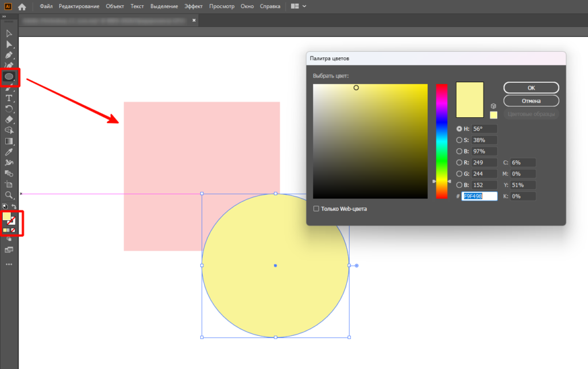Open the three-dots Edit Toolbar menu
The image size is (588, 369).
pyautogui.click(x=9, y=264)
